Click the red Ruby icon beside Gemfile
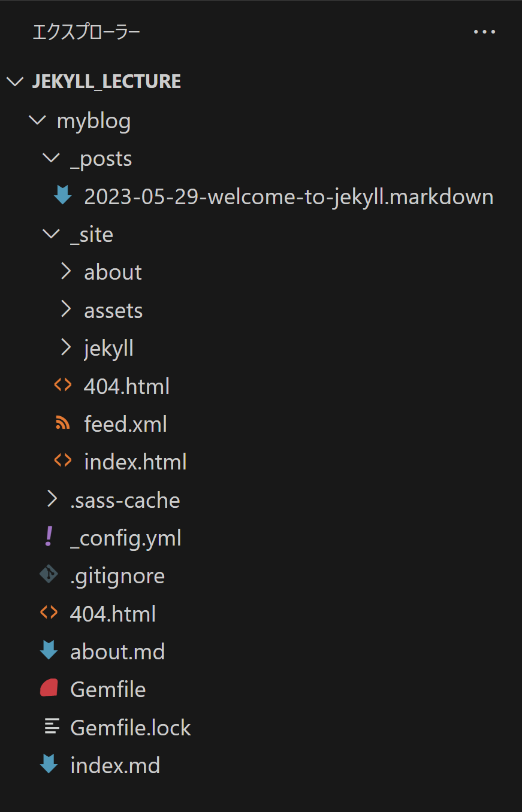 49,689
